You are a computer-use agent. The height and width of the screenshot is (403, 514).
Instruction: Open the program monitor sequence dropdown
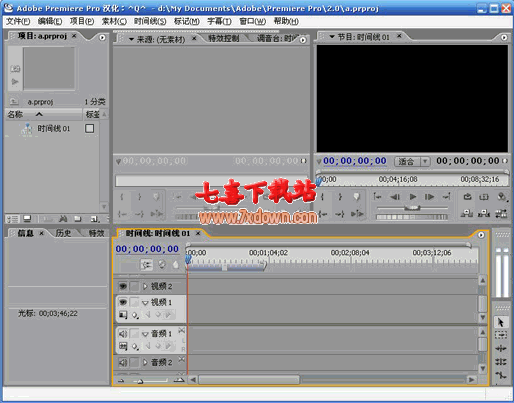coord(332,37)
